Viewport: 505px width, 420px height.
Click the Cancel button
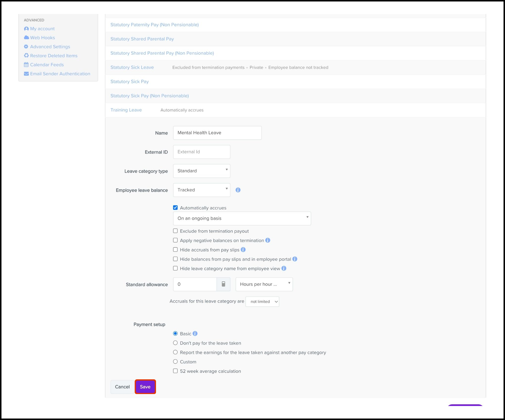[x=122, y=387]
